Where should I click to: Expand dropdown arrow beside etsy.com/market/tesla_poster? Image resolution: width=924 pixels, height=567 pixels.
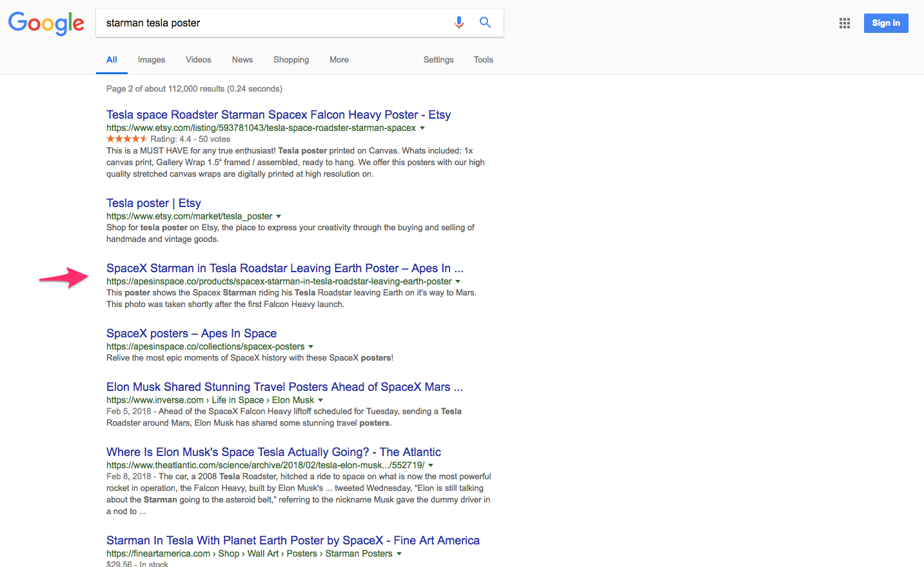[x=279, y=217]
